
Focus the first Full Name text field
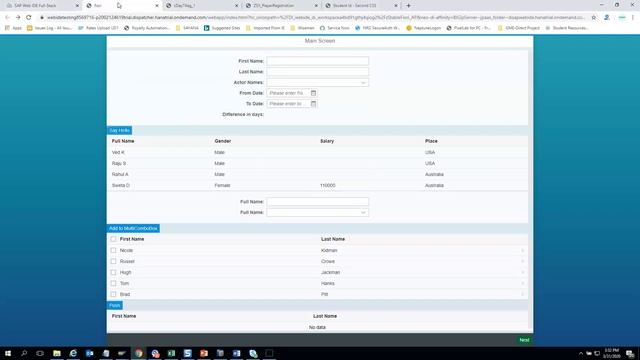point(318,202)
